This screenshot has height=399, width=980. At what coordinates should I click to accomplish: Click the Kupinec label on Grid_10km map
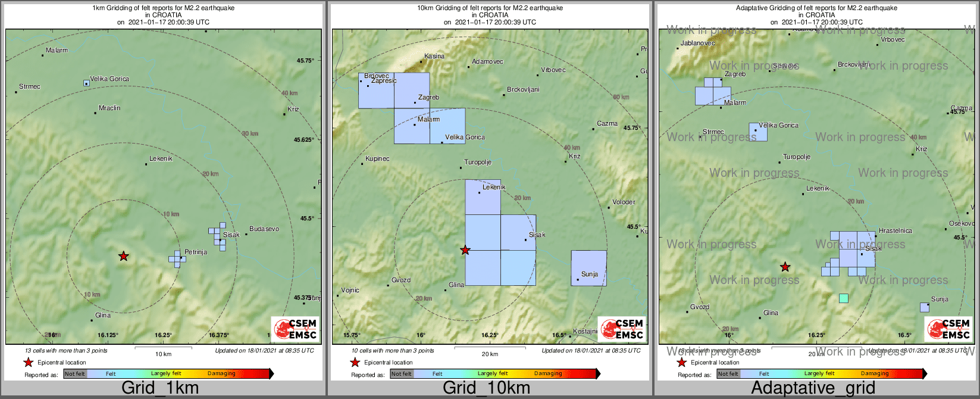tap(377, 158)
